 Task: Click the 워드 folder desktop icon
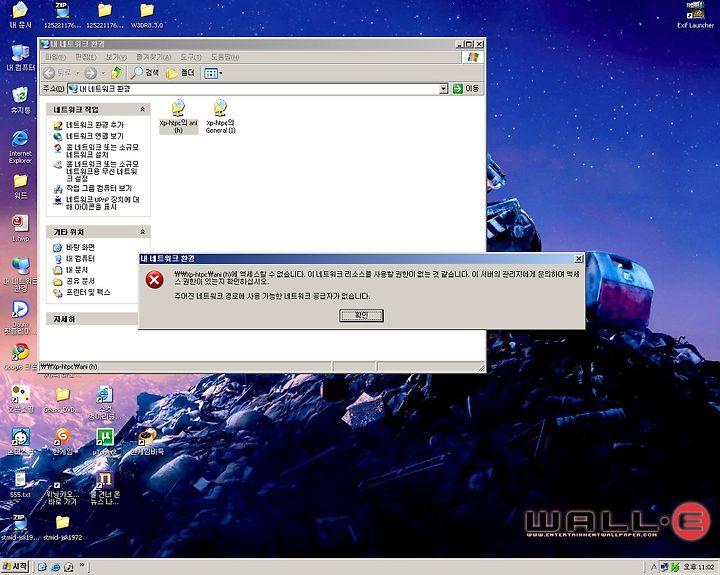point(20,186)
